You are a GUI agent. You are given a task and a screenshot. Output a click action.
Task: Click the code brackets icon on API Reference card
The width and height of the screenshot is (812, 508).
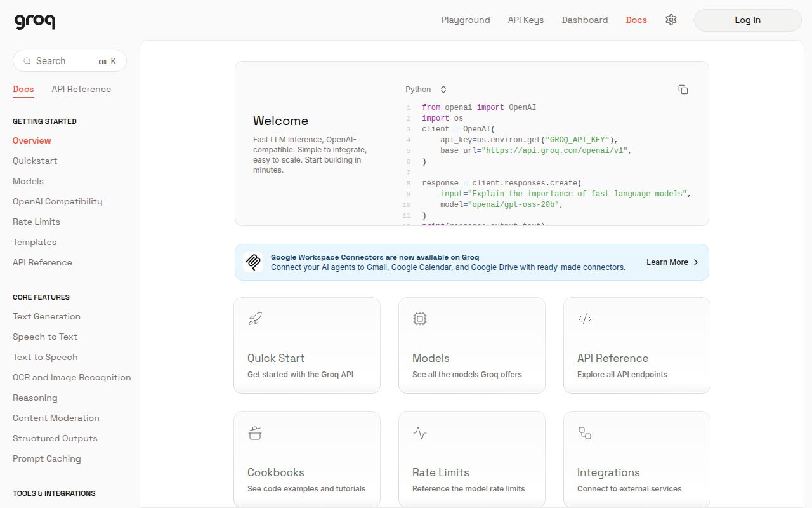coord(585,319)
